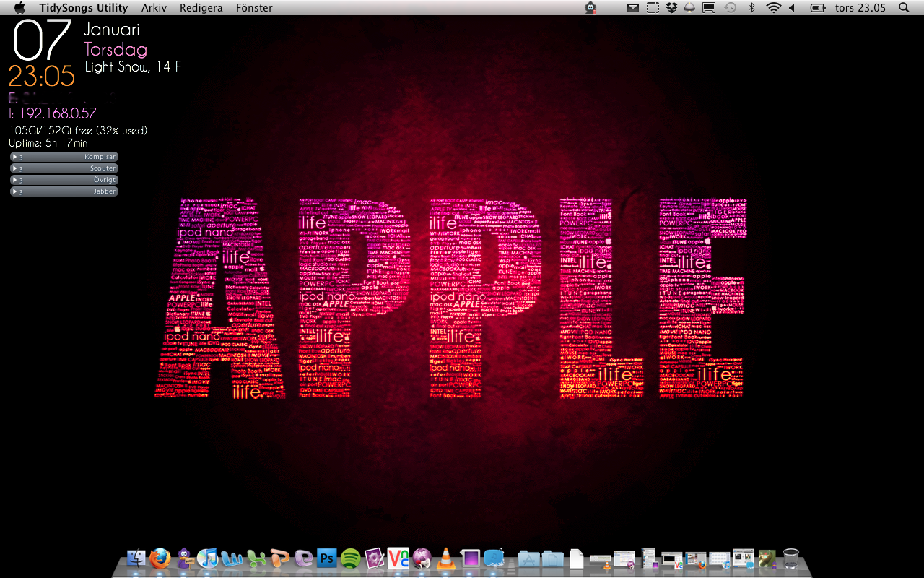Open the Redigera menu
Viewport: 924px width, 578px height.
[201, 7]
